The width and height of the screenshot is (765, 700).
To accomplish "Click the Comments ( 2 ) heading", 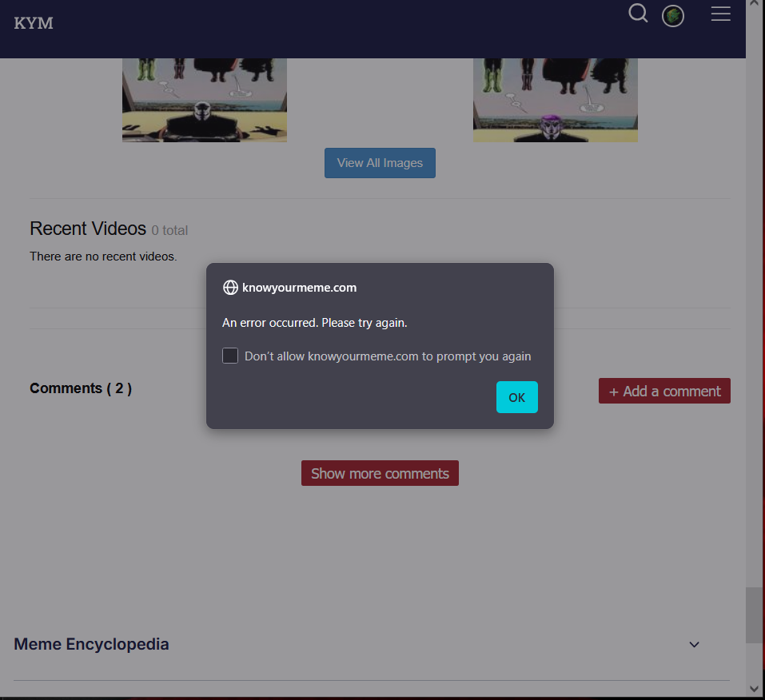I will [81, 388].
